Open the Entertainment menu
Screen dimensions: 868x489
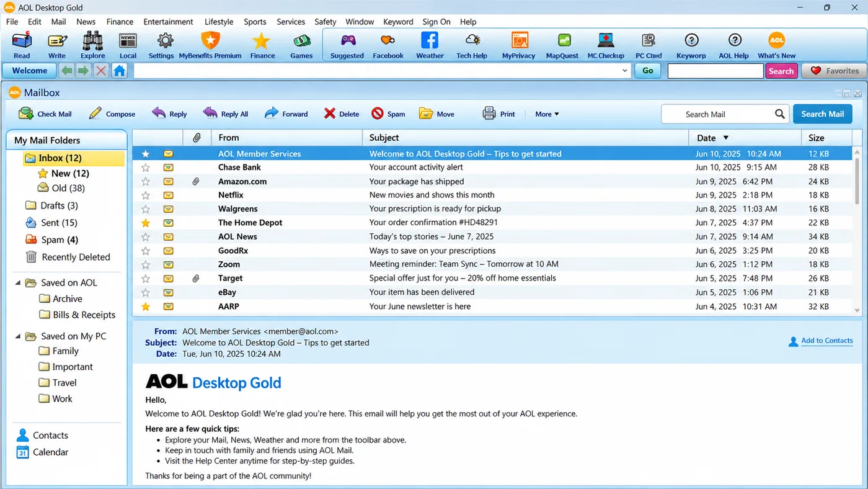(168, 22)
